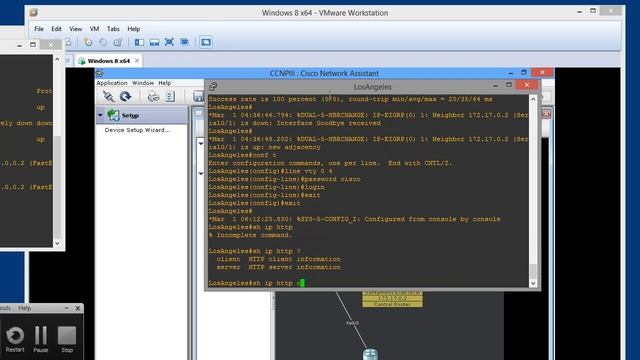
Task: Collapse the Setup section arrow
Action: (x=100, y=116)
